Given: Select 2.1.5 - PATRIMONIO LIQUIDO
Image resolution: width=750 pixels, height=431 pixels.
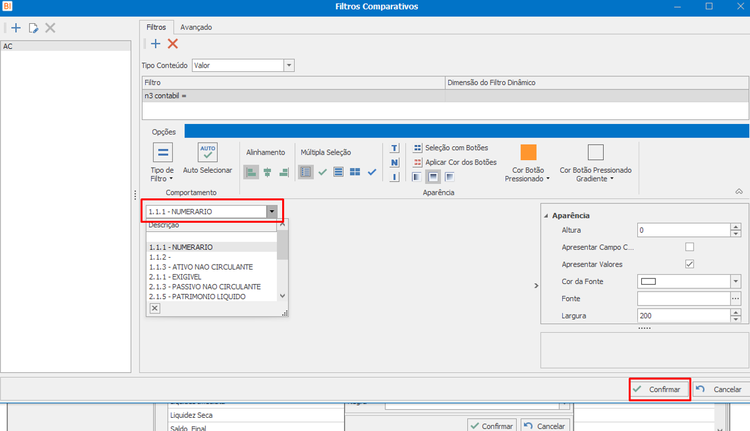Looking at the screenshot, I should pyautogui.click(x=211, y=297).
